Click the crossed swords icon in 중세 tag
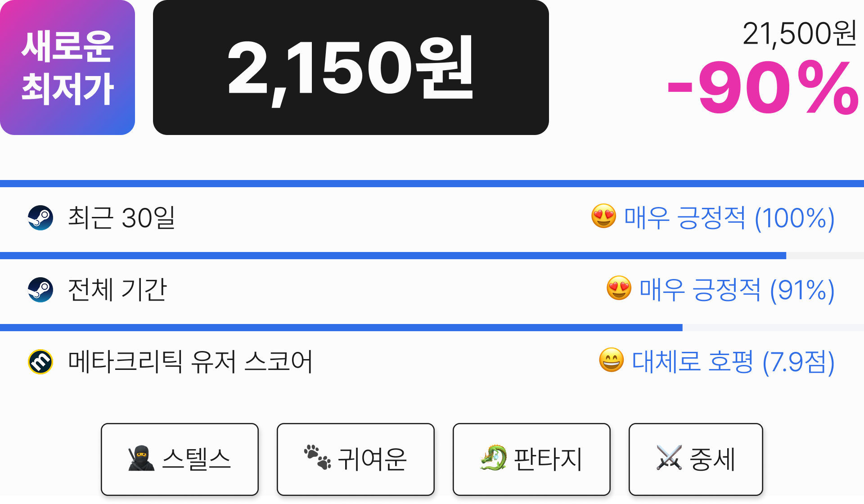Viewport: 864px width, 504px height. [669, 458]
